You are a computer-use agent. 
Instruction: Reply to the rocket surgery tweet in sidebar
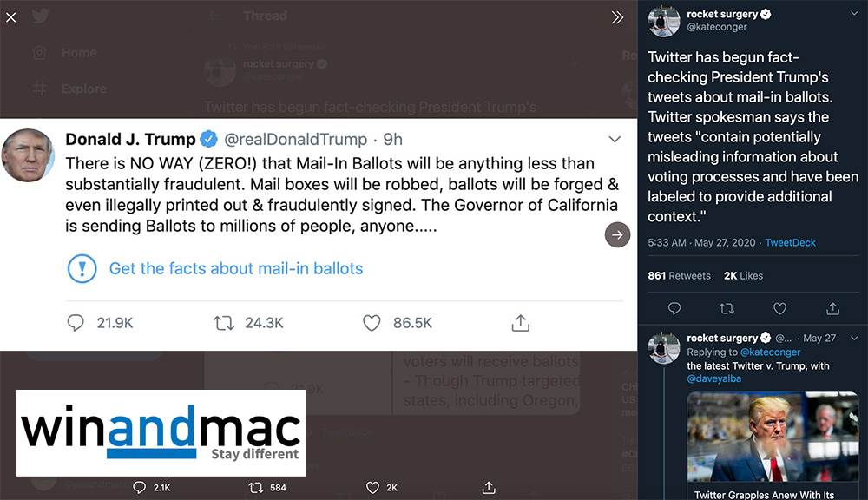pos(674,308)
